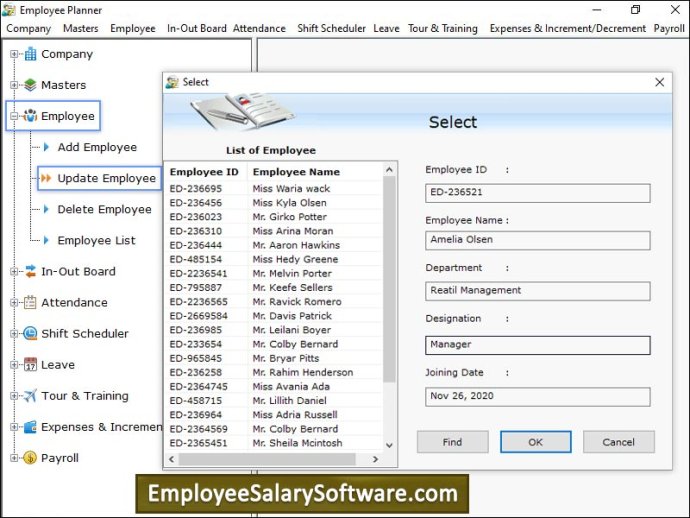
Task: Open the Tour & Training menu
Action: [443, 29]
